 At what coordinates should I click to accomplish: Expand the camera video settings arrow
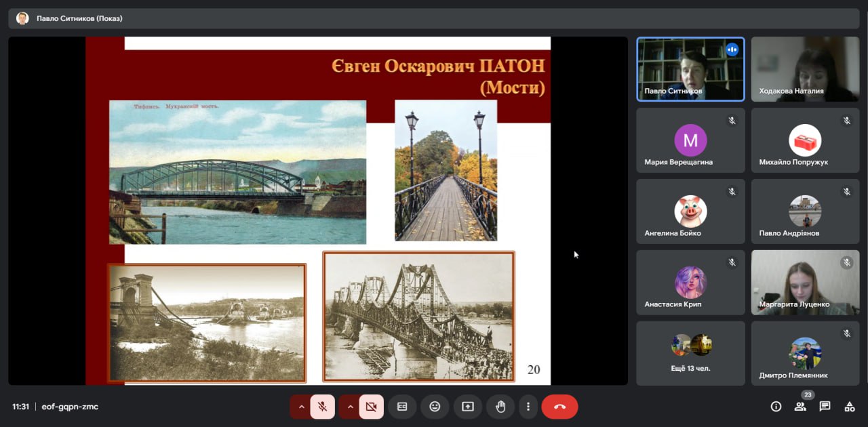350,407
